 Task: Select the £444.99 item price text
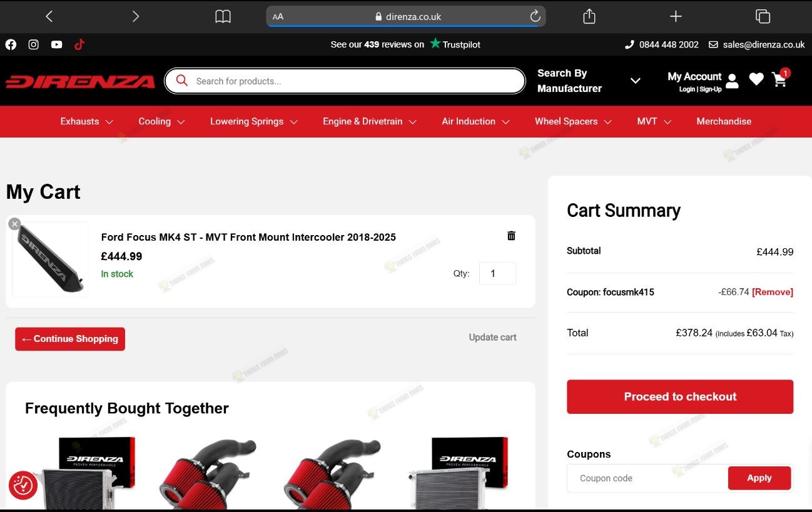pyautogui.click(x=121, y=256)
